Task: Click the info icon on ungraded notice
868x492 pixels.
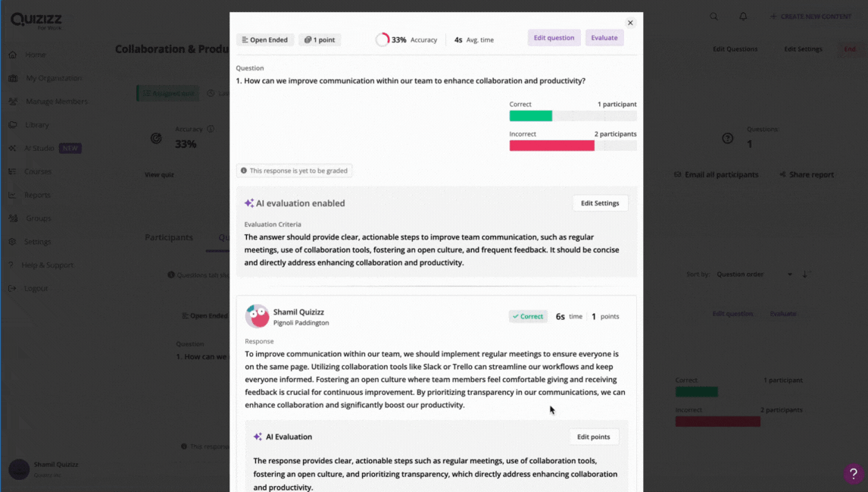Action: tap(244, 171)
